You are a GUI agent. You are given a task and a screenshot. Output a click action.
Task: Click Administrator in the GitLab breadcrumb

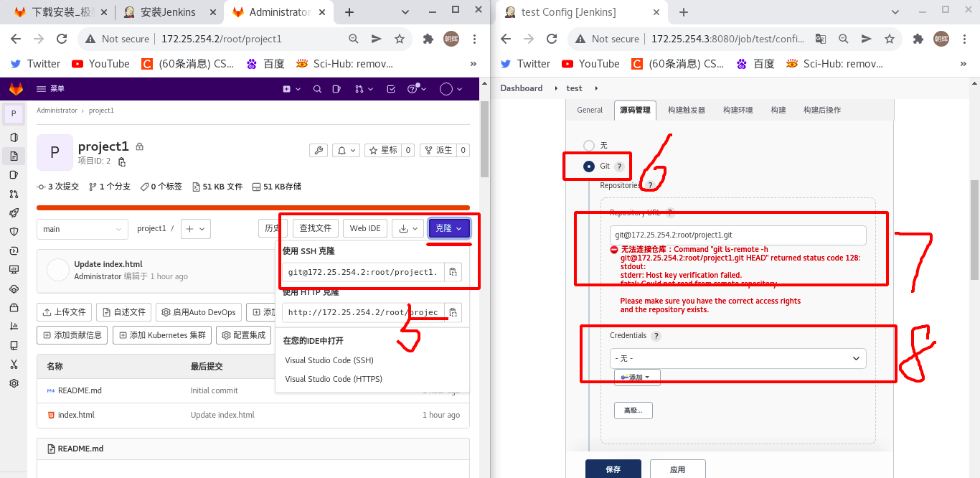(x=57, y=111)
